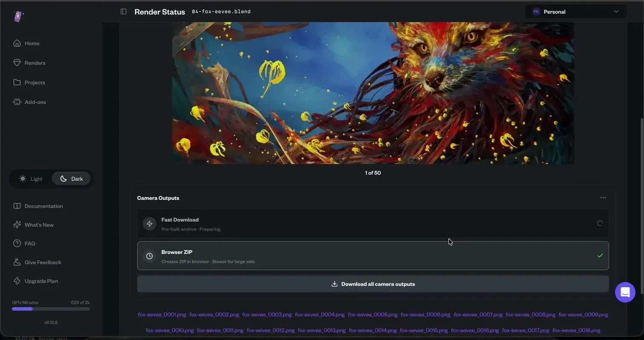The image size is (644, 340).
Task: Click the '1 of 50' frame counter
Action: point(373,173)
